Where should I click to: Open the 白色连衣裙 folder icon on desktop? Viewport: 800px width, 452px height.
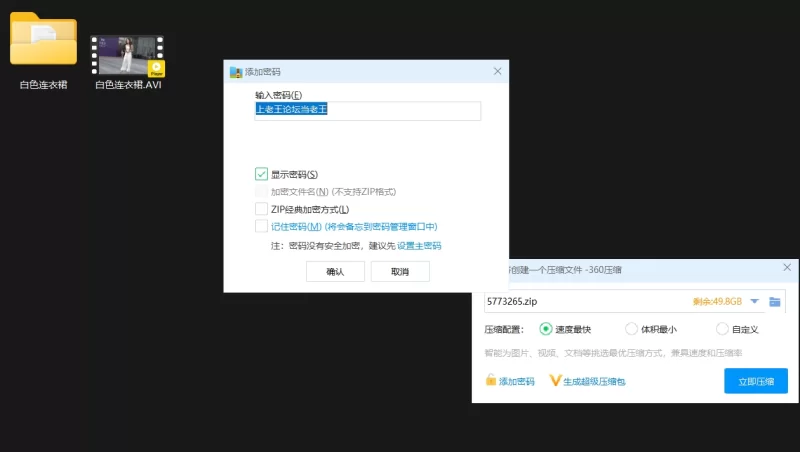[x=43, y=42]
